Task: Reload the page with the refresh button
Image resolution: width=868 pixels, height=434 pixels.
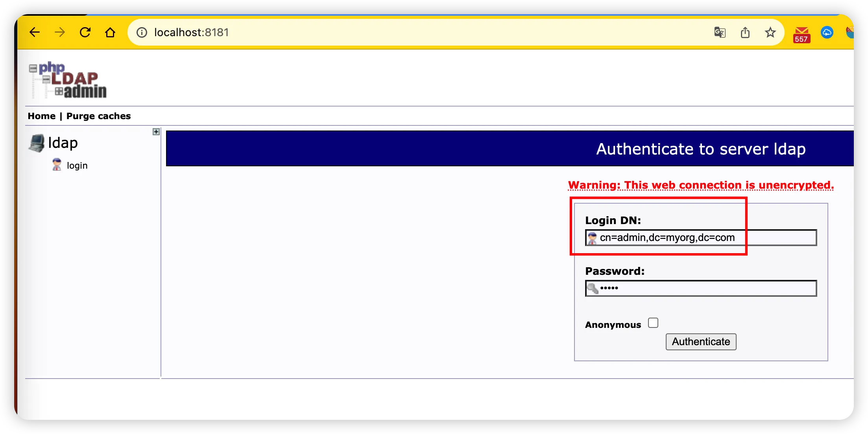Action: click(85, 32)
